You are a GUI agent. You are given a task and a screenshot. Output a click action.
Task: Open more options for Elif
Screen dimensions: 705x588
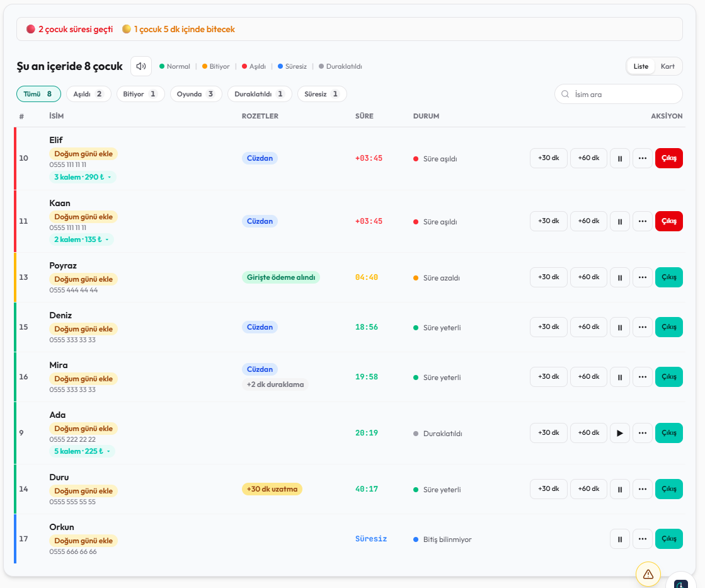pyautogui.click(x=643, y=158)
